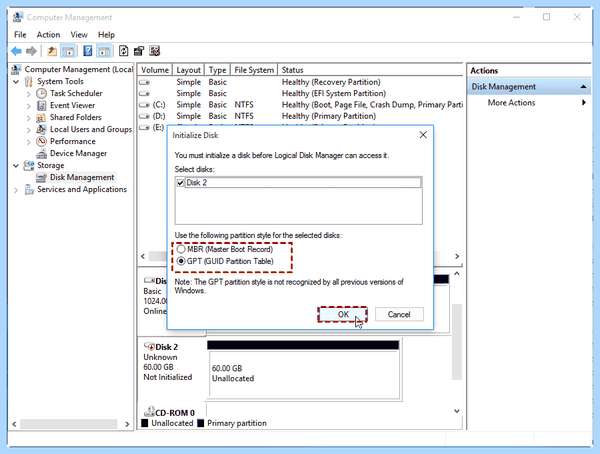Viewport: 600px width, 454px height.
Task: Click the Task Scheduler clock icon
Action: click(x=41, y=93)
